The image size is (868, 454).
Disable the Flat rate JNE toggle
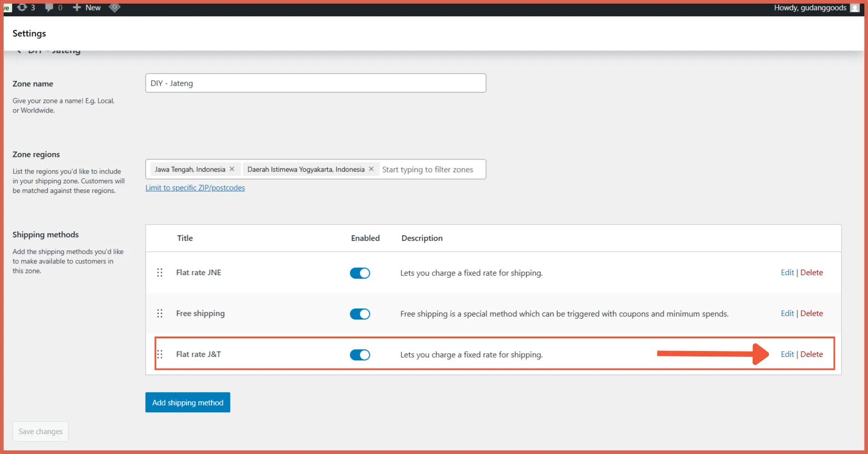click(360, 273)
